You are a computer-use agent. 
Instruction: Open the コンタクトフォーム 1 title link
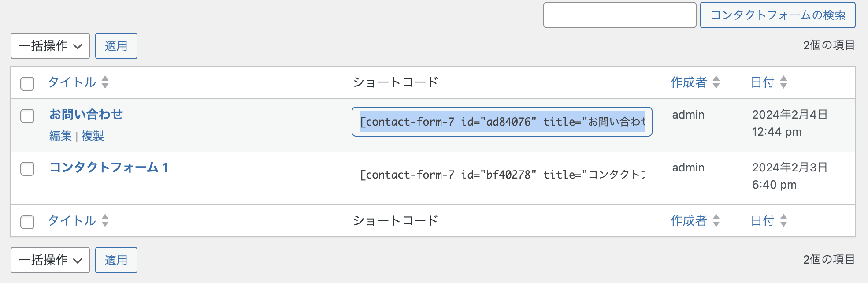[108, 168]
